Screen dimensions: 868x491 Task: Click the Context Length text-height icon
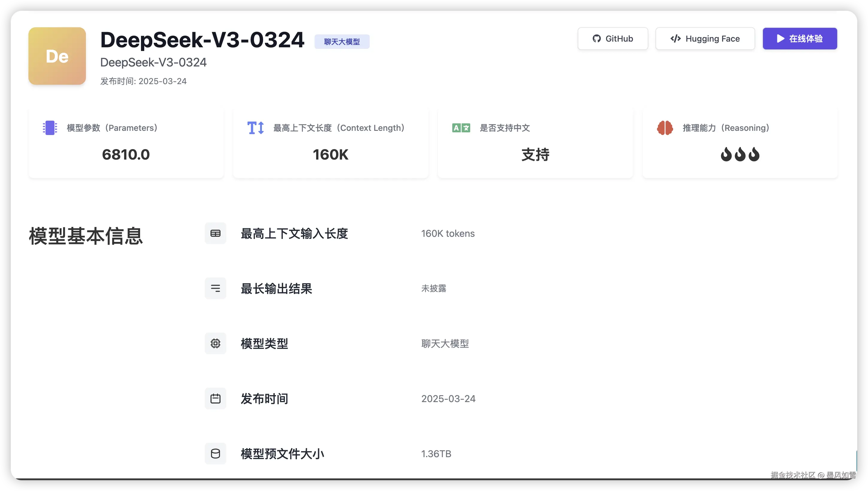[256, 128]
